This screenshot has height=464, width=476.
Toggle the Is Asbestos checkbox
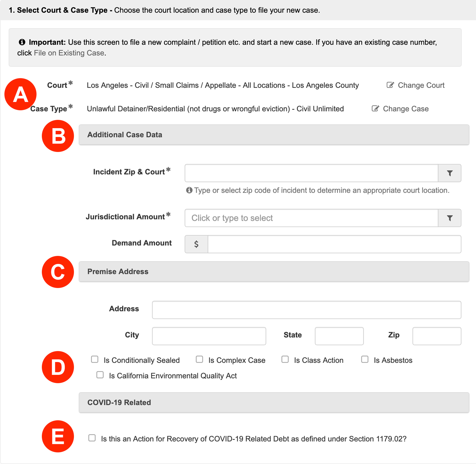click(x=365, y=359)
